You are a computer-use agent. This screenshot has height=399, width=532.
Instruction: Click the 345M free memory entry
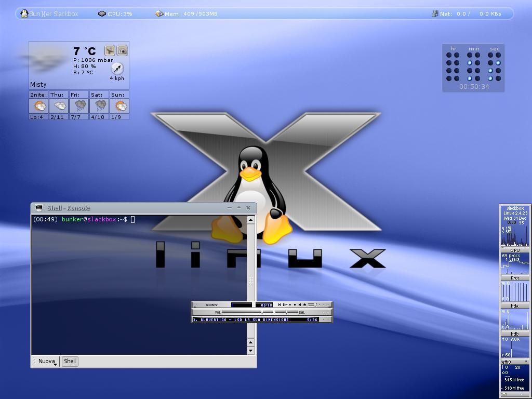514,380
